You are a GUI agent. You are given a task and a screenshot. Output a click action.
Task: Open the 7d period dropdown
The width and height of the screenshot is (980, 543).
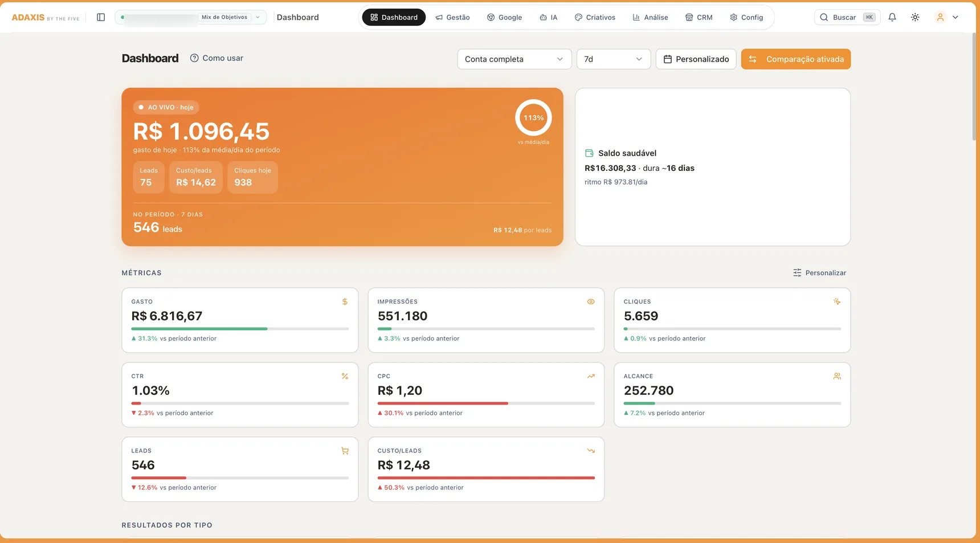click(x=614, y=59)
